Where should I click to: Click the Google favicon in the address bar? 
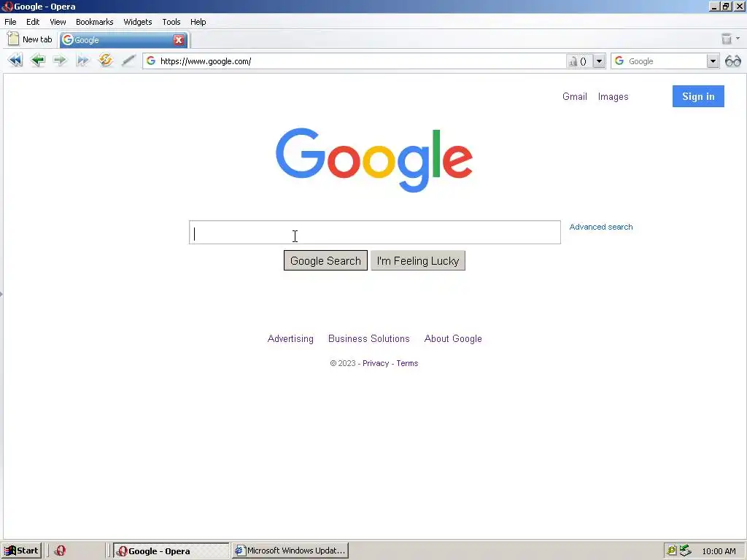tap(151, 61)
